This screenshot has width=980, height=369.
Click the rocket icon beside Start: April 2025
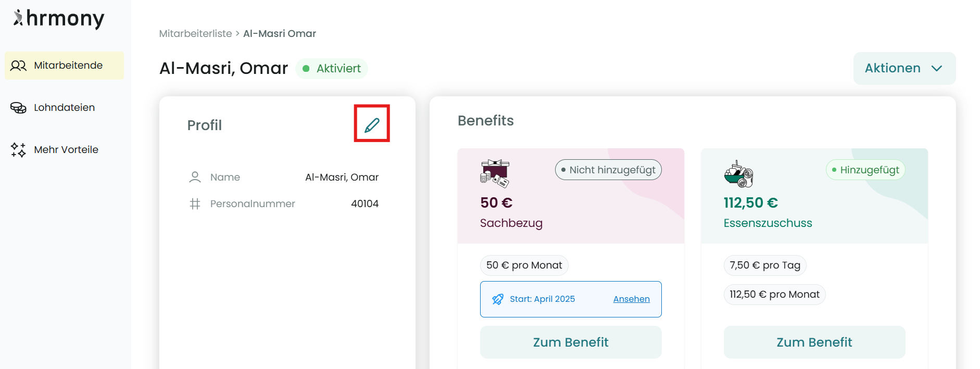(498, 299)
